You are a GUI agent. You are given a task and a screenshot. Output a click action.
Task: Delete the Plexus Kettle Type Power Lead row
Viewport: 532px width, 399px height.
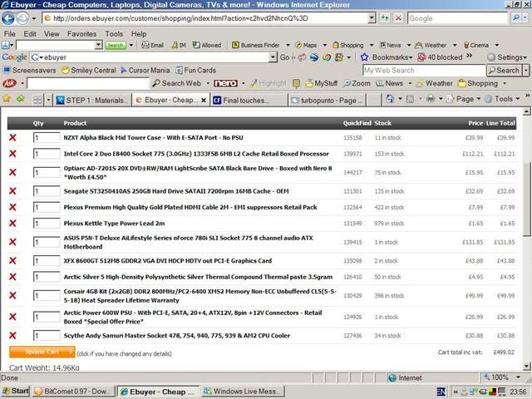click(12, 224)
